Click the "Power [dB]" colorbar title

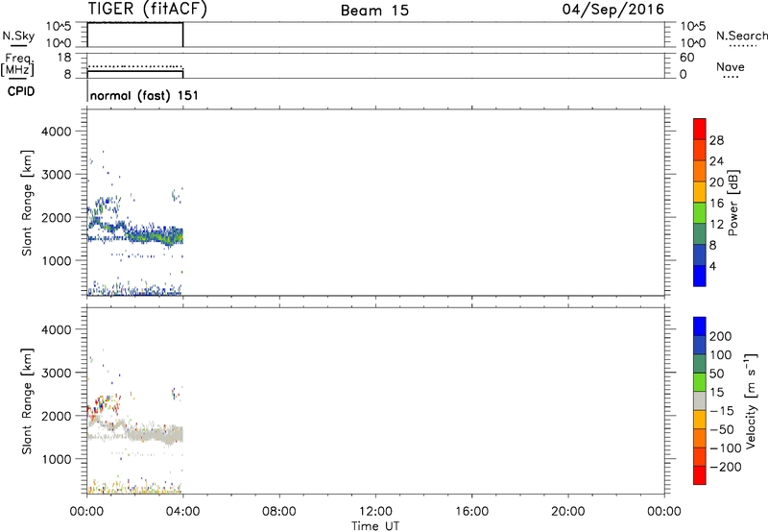732,203
